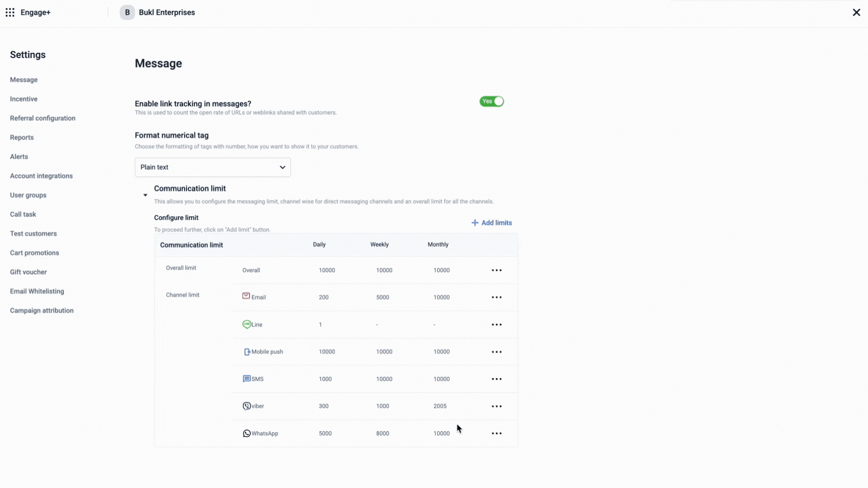Viewport: 868px width, 488px height.
Task: Open Campaign attribution settings
Action: [42, 310]
